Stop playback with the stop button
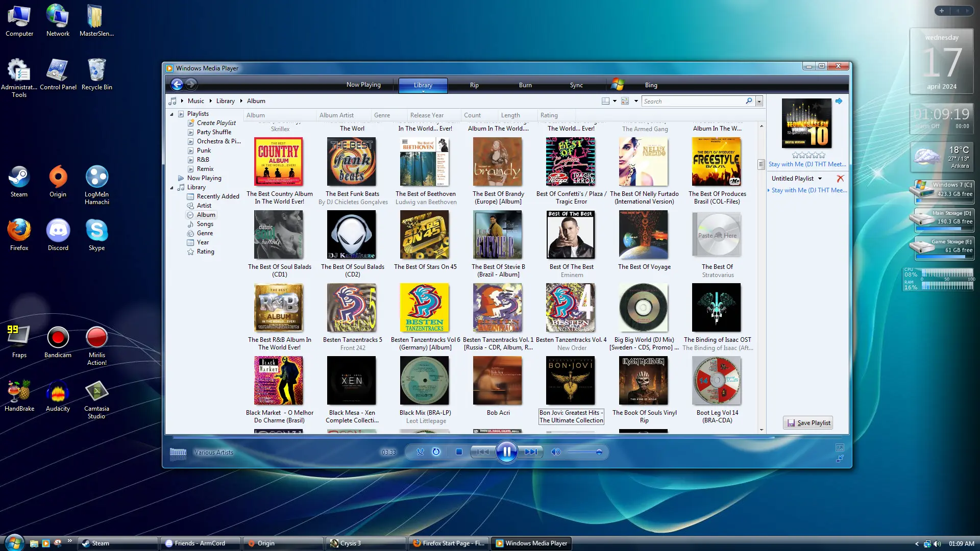980x551 pixels. coord(459,452)
